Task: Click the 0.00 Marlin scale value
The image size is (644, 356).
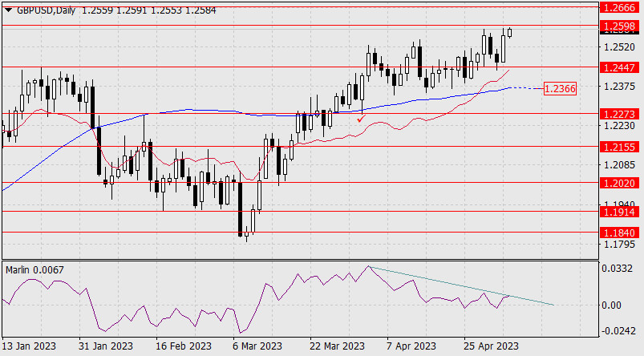Action: click(x=612, y=305)
